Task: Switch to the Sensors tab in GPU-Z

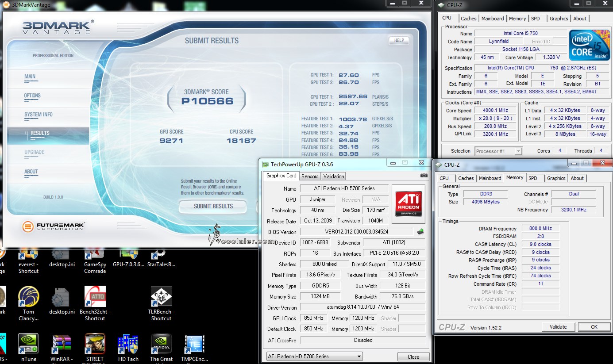Action: tap(310, 176)
